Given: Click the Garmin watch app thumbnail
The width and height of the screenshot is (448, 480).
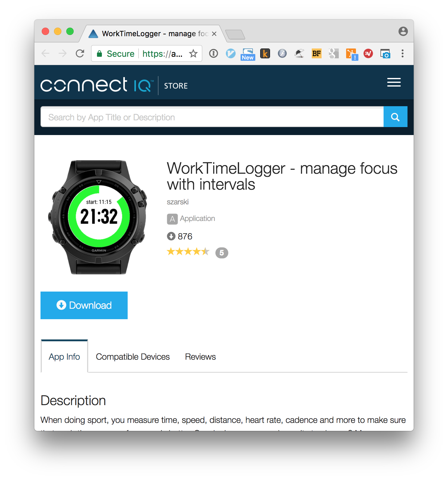Looking at the screenshot, I should [x=98, y=217].
